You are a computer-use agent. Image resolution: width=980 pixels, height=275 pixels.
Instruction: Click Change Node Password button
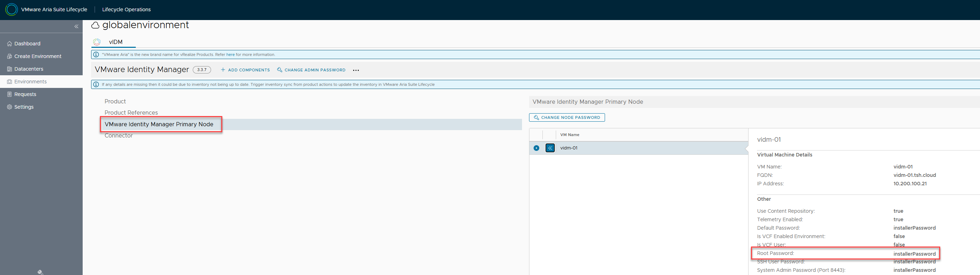(x=566, y=117)
